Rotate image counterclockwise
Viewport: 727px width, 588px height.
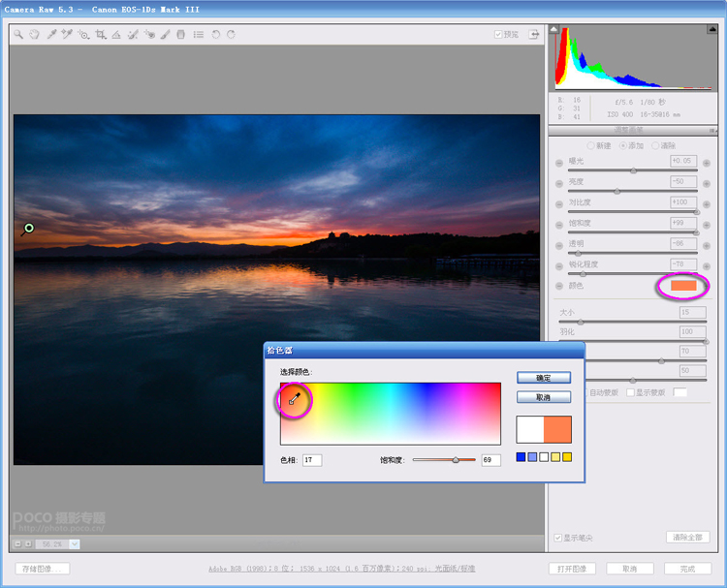pos(215,34)
